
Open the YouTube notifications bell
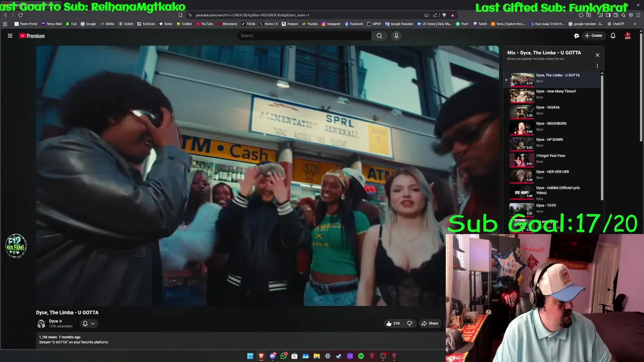[613, 36]
